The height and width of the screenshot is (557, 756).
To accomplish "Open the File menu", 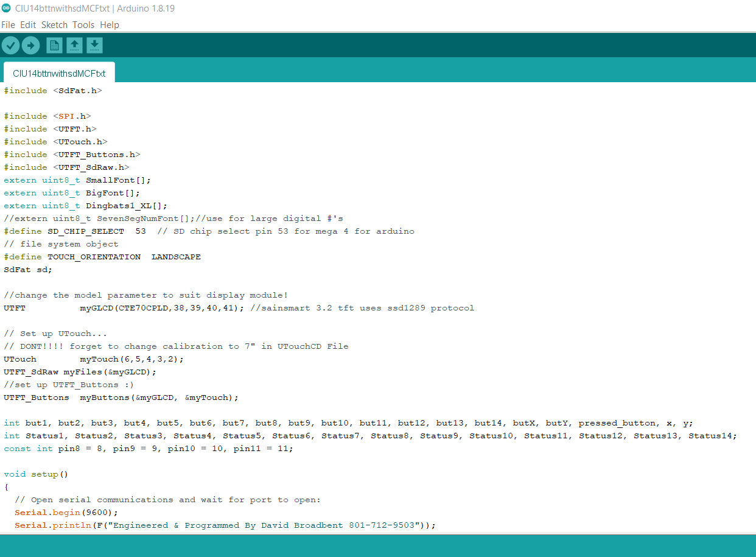I will click(x=8, y=25).
